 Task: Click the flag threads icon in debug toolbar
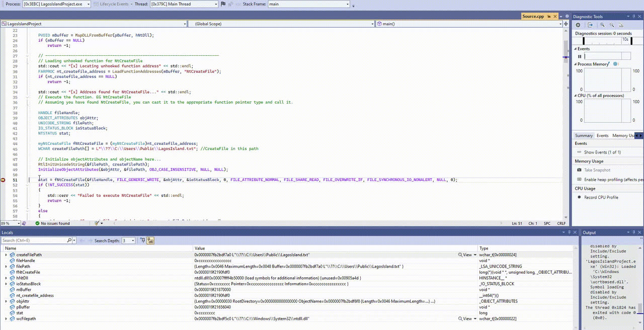(x=223, y=4)
